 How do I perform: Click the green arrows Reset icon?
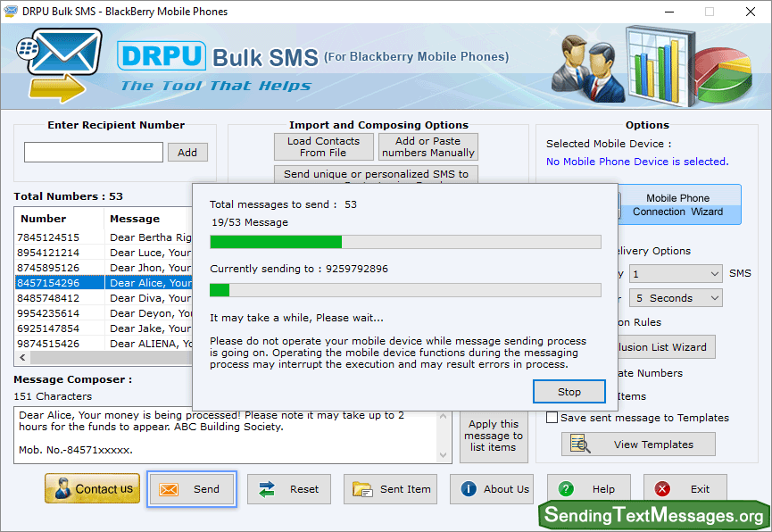267,489
